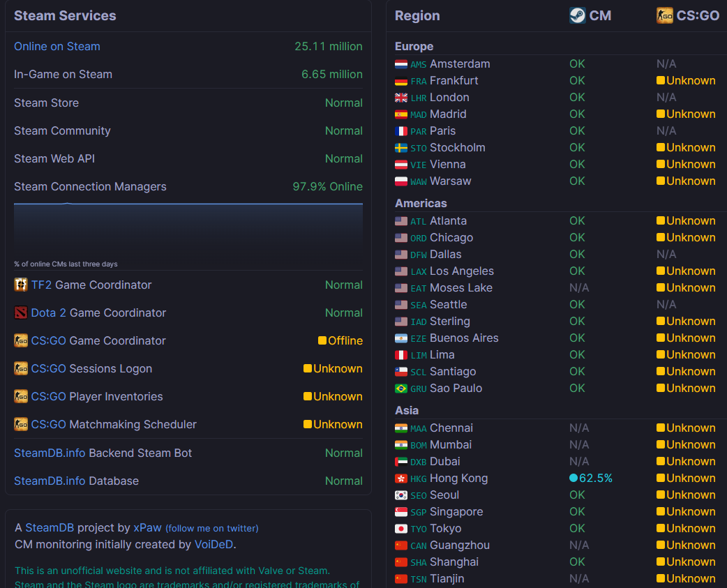
Task: Click the yellow Offline status indicator
Action: pos(322,340)
